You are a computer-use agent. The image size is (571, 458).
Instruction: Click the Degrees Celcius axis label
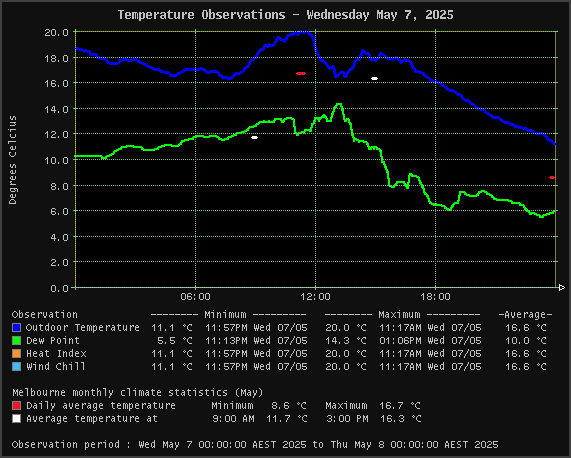coord(13,160)
